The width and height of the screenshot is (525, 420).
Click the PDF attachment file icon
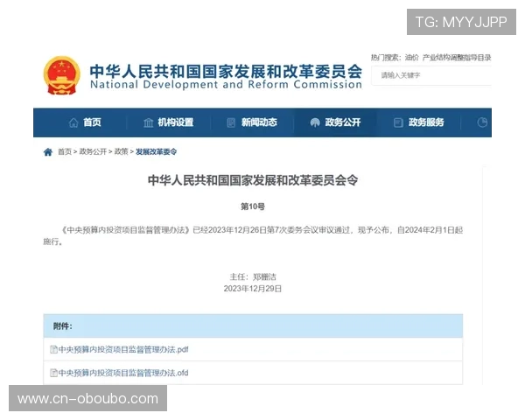(x=53, y=350)
